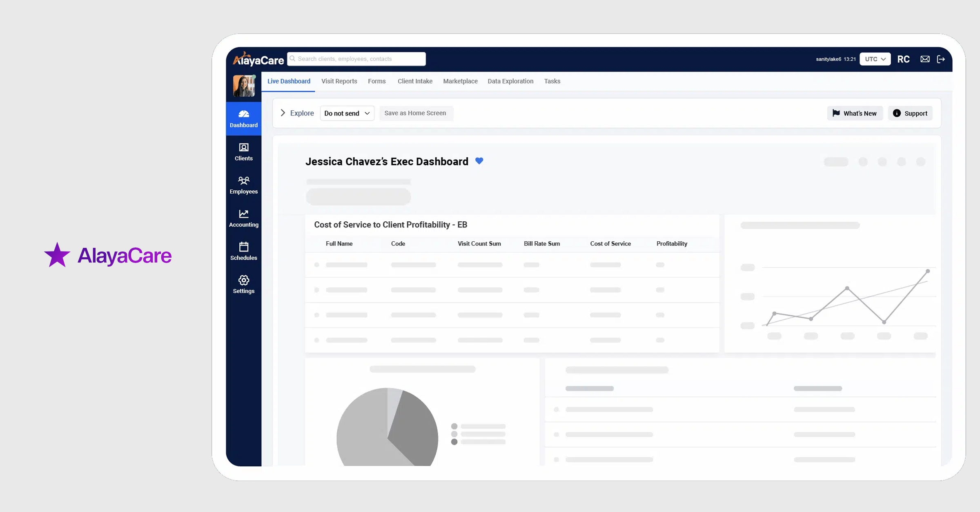Open the Dashboard sidebar section
The width and height of the screenshot is (980, 512).
click(243, 119)
